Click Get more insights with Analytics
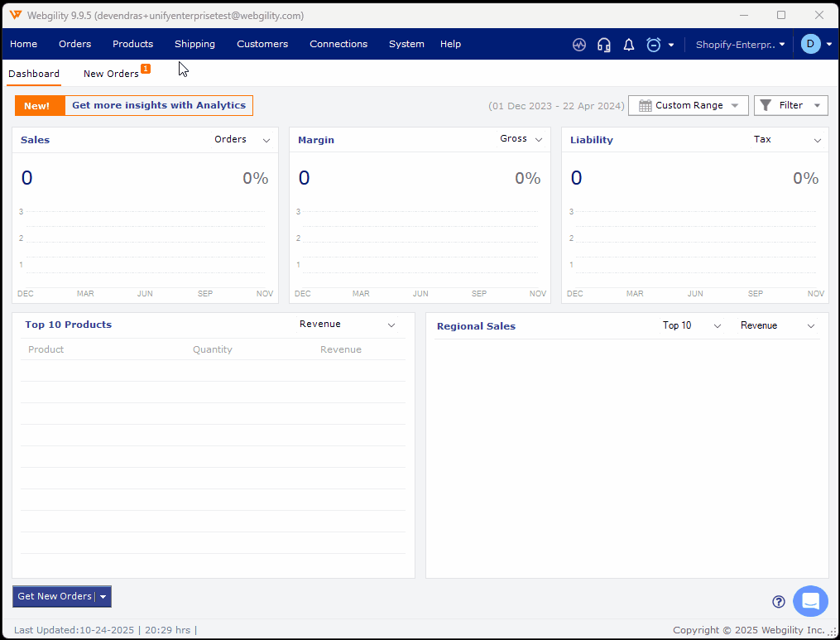This screenshot has height=640, width=840. (x=158, y=105)
